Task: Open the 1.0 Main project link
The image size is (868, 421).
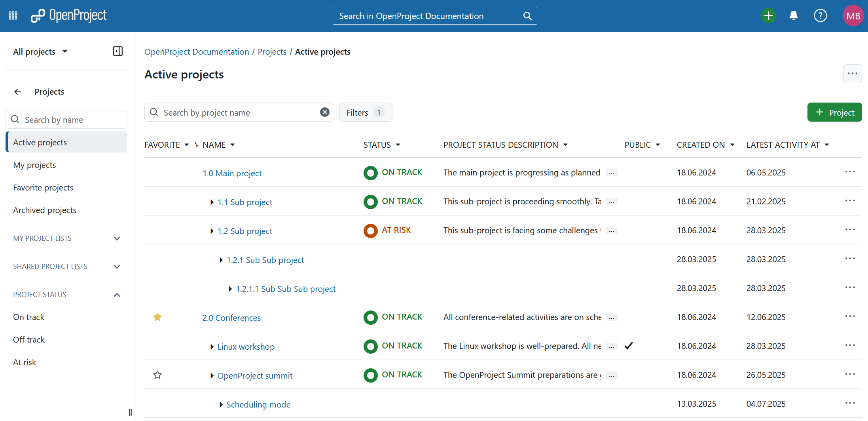Action: pos(232,173)
